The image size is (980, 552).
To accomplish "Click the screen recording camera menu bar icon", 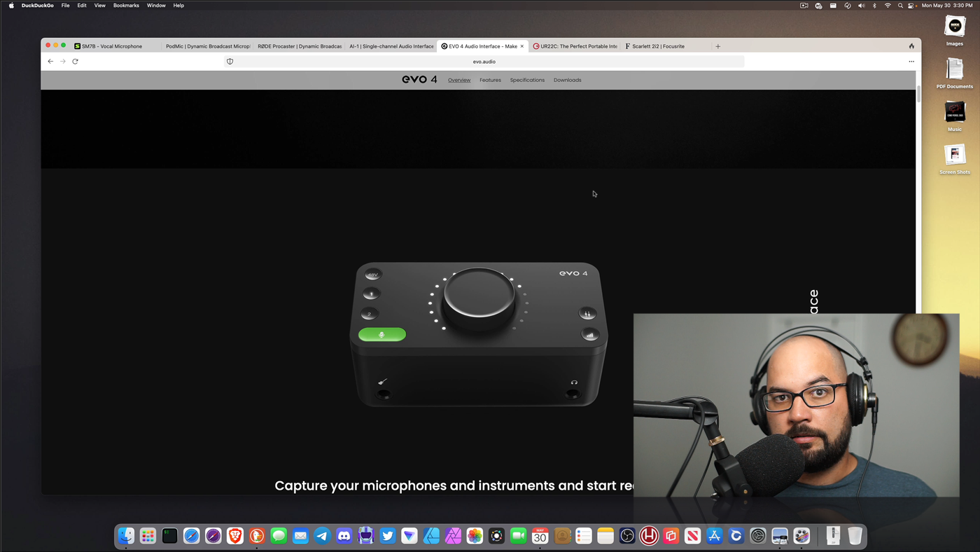I will tap(804, 6).
